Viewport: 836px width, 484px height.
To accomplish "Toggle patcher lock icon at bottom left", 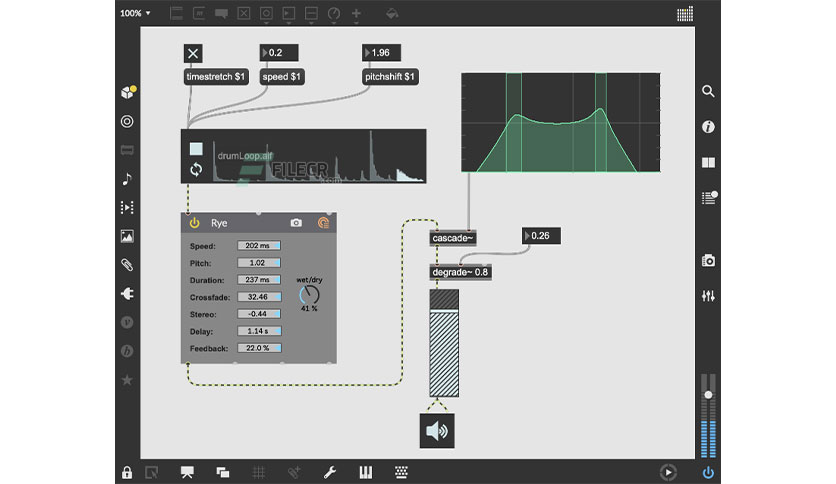I will point(127,472).
